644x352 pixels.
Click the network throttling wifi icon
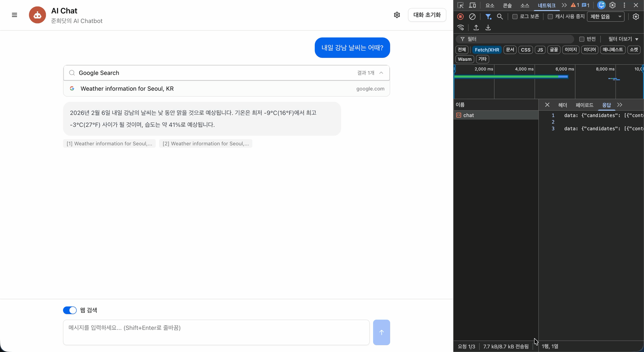460,27
